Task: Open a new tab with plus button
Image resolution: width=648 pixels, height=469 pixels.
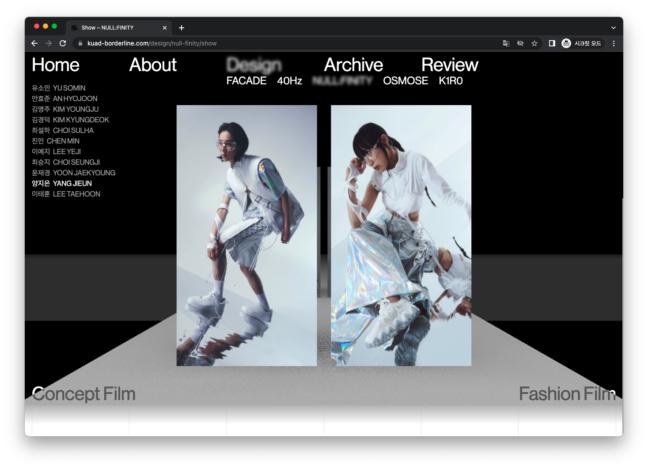Action: 181,27
